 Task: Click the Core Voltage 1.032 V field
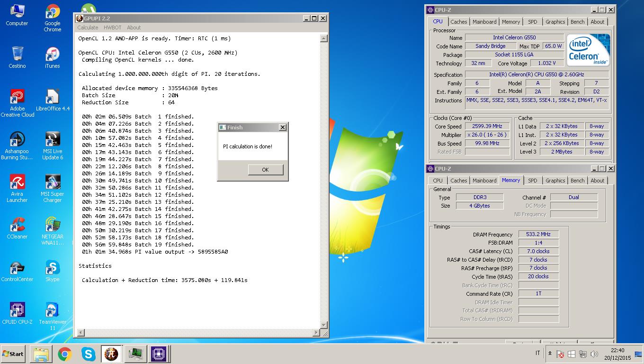[x=547, y=63]
